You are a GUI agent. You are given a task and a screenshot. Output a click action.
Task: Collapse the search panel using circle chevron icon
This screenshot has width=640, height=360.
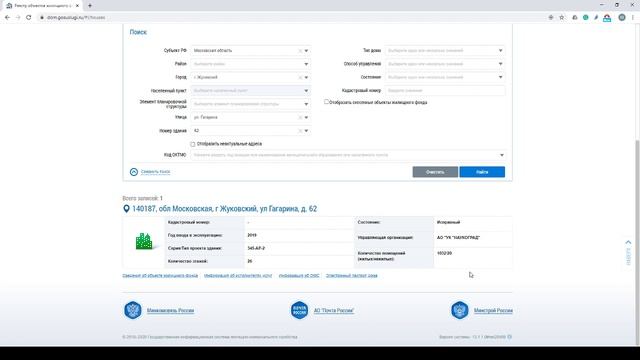click(x=133, y=172)
